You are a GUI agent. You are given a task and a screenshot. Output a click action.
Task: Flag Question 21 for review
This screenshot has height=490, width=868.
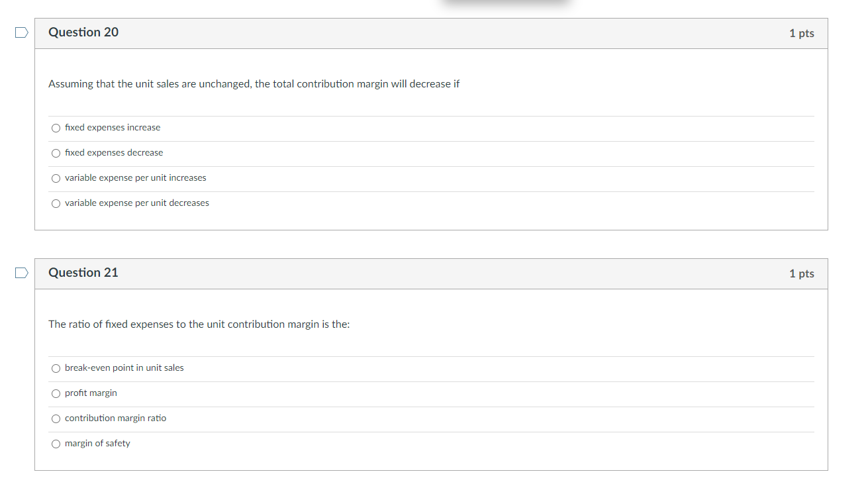22,271
